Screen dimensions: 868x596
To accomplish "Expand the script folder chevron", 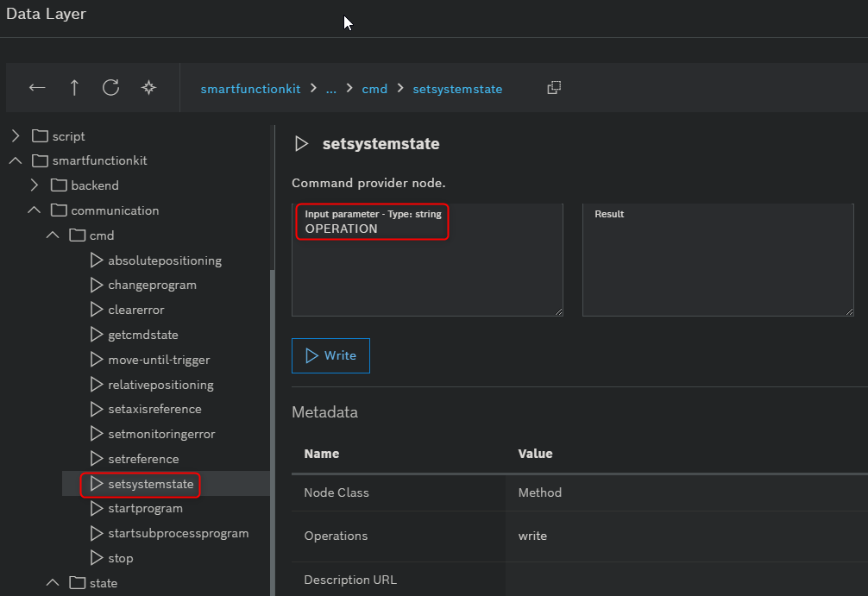I will [15, 136].
